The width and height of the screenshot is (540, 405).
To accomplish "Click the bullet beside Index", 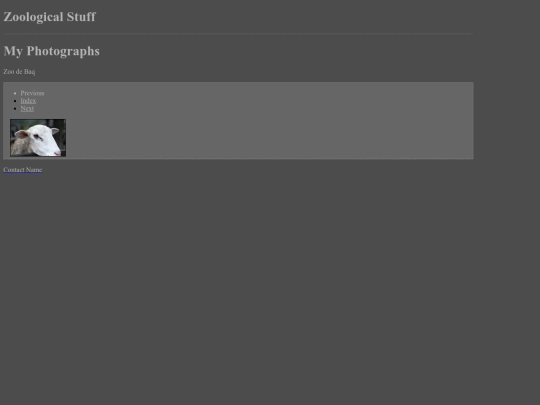I will pyautogui.click(x=15, y=101).
